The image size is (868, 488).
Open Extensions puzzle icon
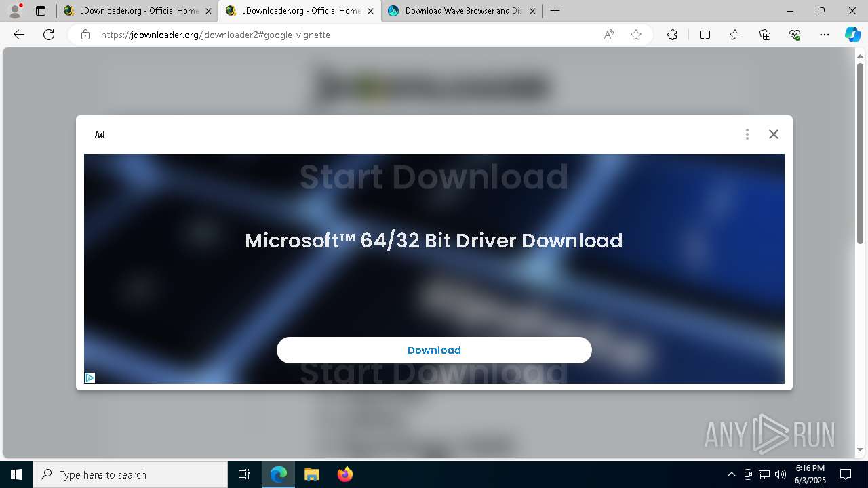672,35
